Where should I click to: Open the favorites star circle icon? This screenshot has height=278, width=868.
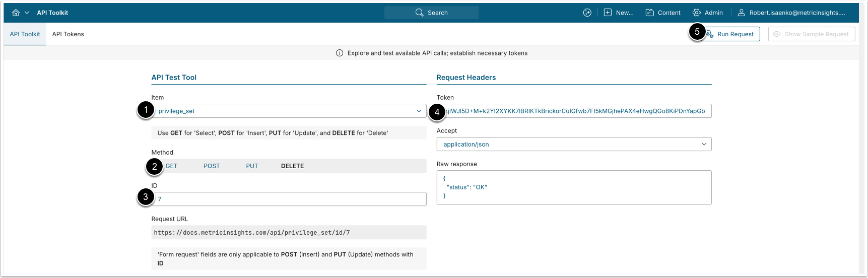587,13
